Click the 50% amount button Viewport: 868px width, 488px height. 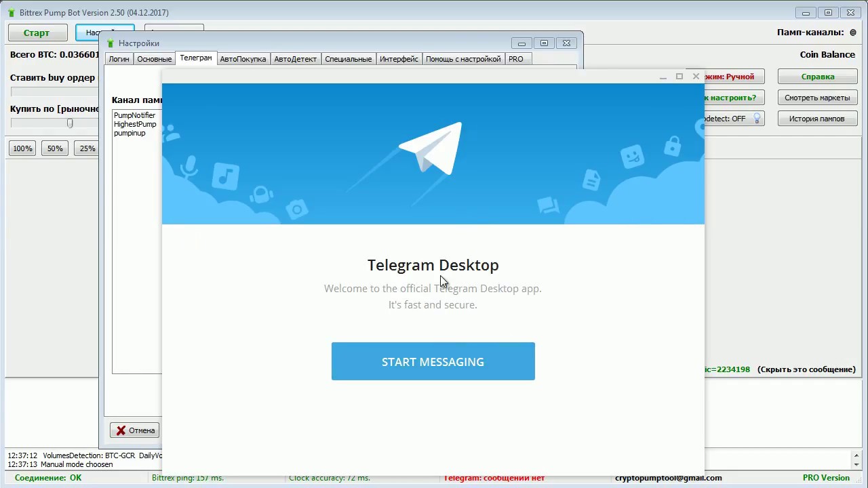click(55, 148)
